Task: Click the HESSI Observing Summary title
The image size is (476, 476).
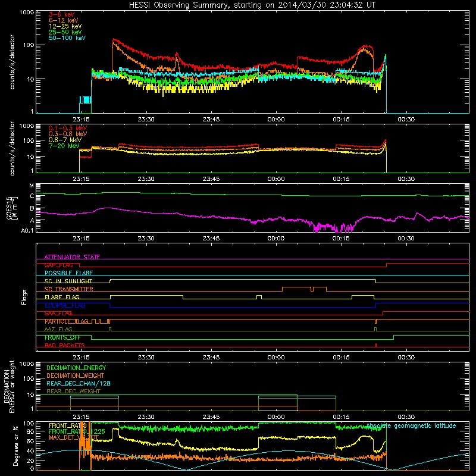Action: point(252,5)
